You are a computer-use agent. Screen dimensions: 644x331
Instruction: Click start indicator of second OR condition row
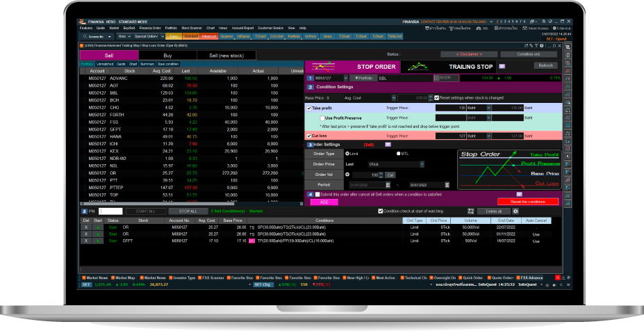[x=98, y=234]
